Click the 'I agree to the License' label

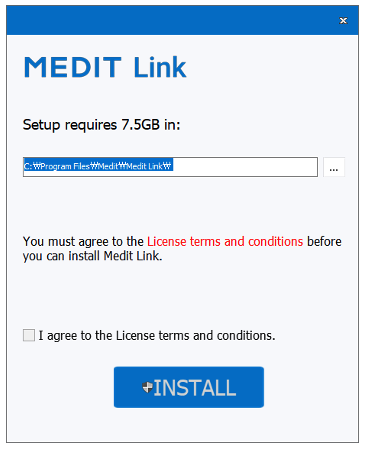coord(157,335)
